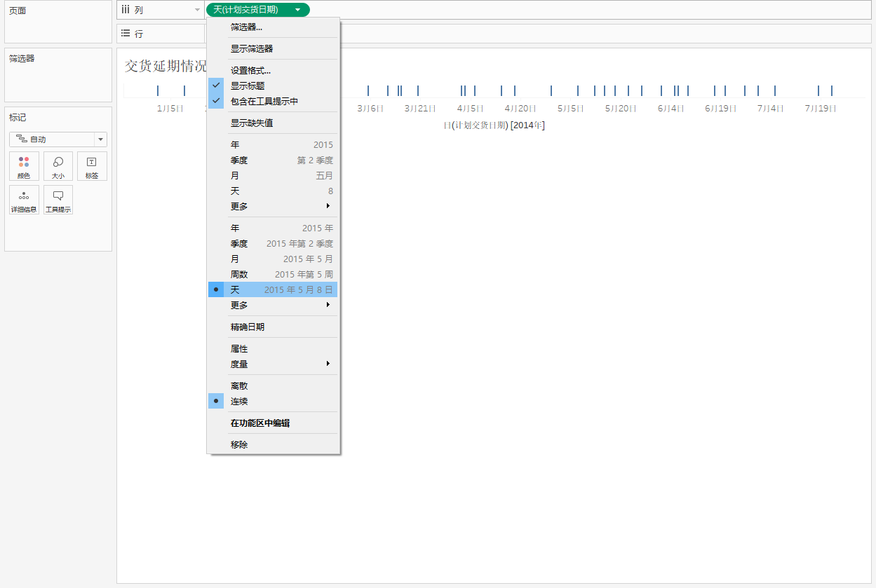Click the 1月5日 axis label

170,109
